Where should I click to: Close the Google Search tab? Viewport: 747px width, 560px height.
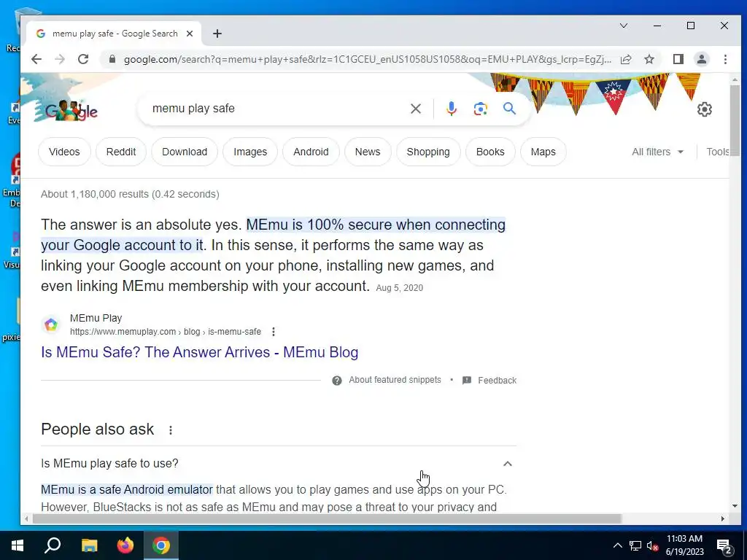click(x=190, y=34)
